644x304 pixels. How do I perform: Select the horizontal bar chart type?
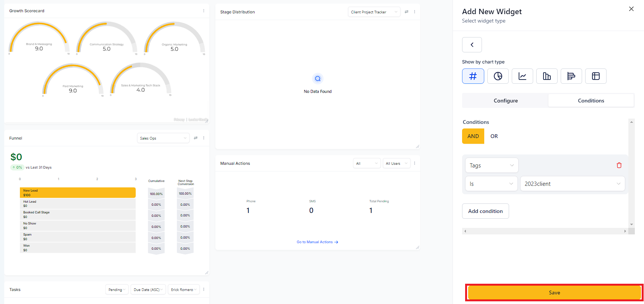pos(571,76)
